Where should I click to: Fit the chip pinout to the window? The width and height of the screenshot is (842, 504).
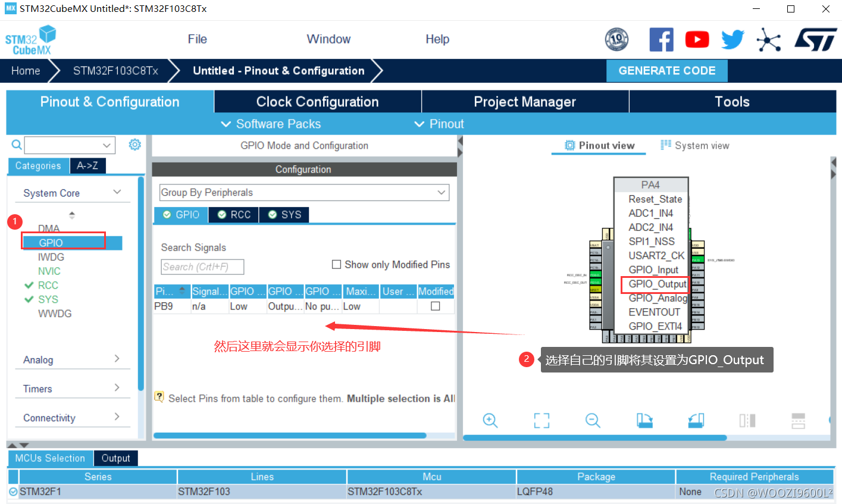pos(541,421)
